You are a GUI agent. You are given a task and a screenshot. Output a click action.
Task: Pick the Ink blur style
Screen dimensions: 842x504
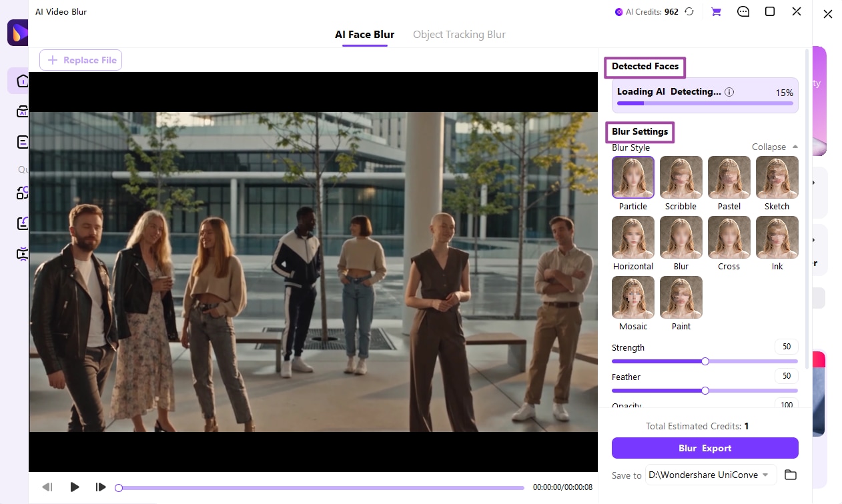click(777, 237)
